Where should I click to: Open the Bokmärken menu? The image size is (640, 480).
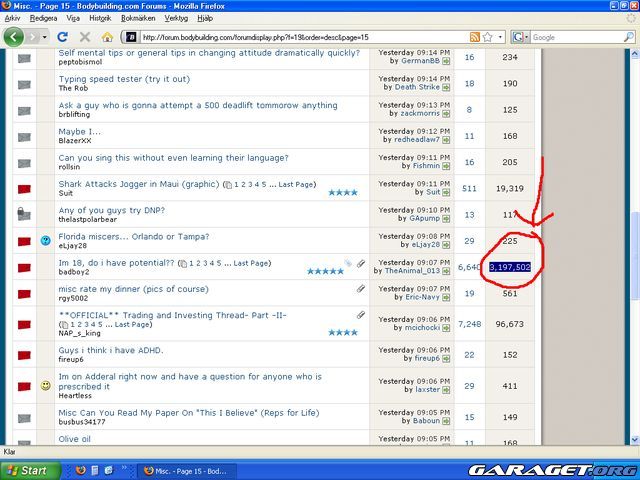tap(140, 18)
